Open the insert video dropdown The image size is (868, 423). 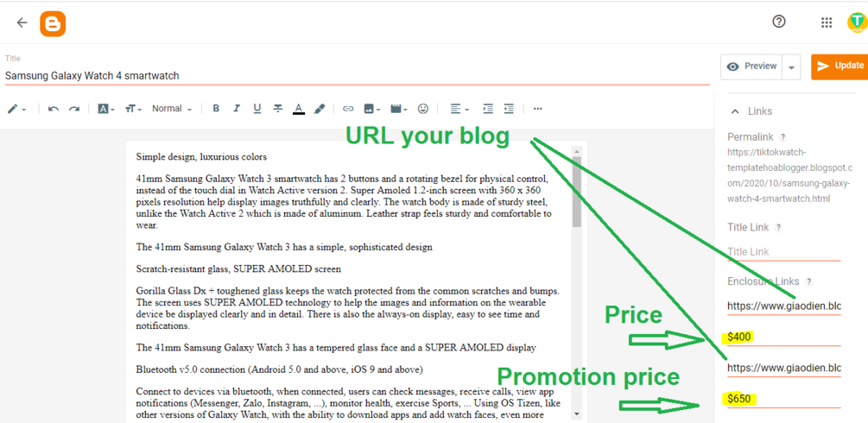tap(398, 109)
